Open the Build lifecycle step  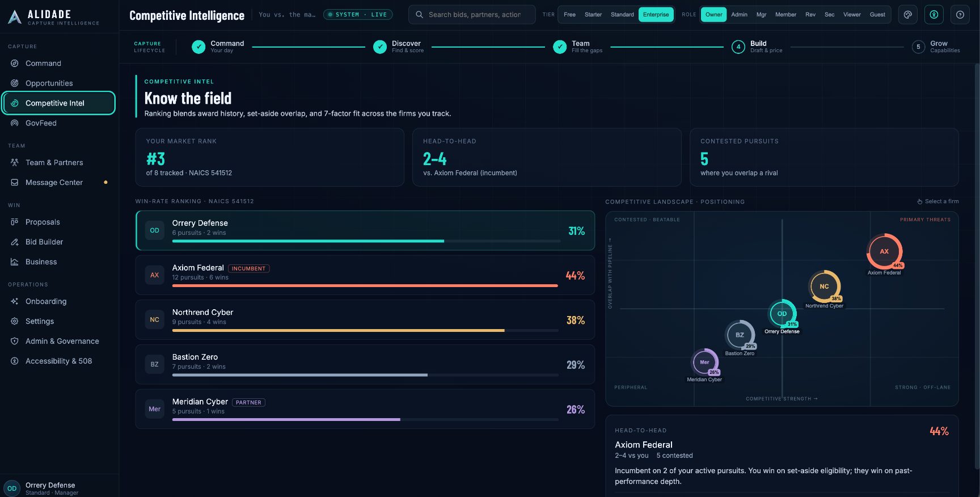(x=757, y=47)
